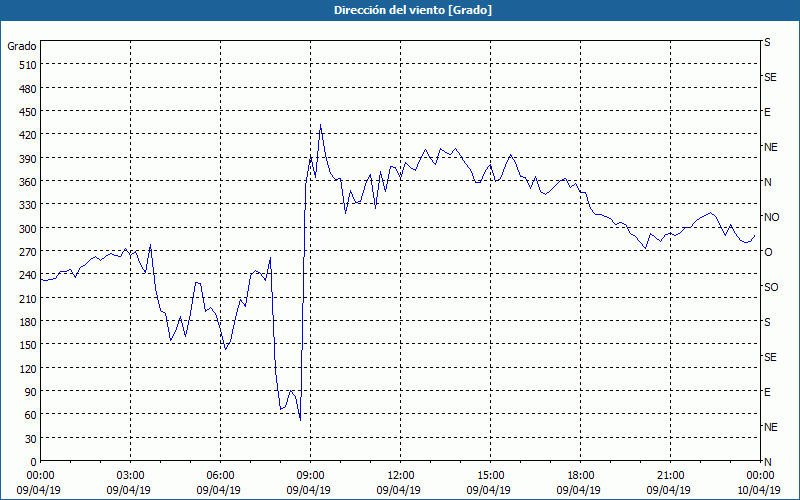Select the '150' y-axis tick label
800x500 pixels.
[x=28, y=345]
